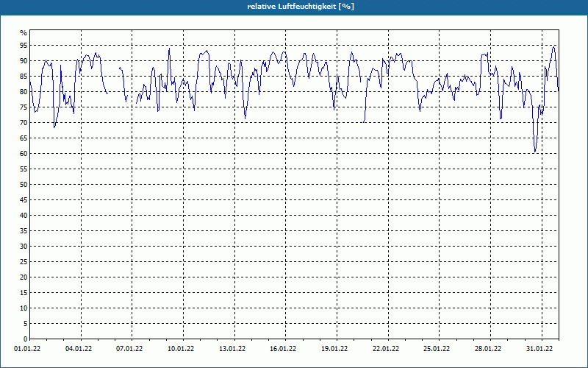
Task: Click the y-axis value 40
Action: click(x=24, y=216)
